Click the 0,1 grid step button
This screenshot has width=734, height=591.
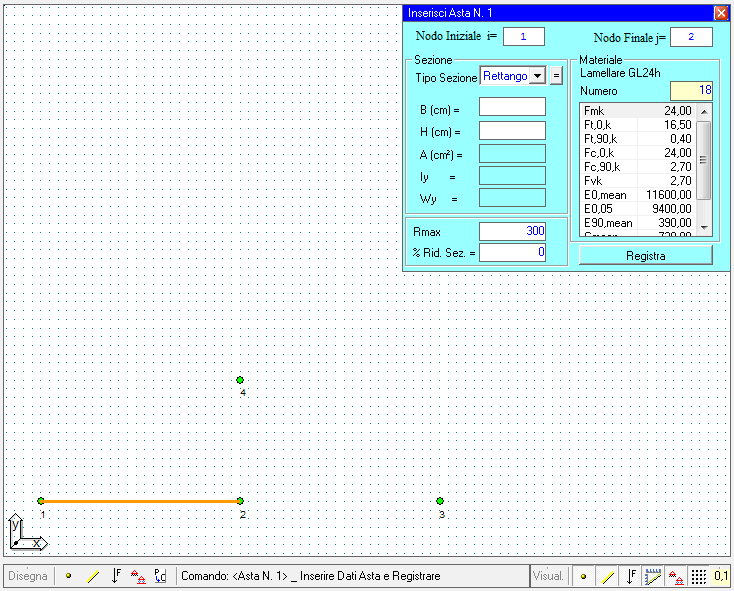tap(721, 576)
